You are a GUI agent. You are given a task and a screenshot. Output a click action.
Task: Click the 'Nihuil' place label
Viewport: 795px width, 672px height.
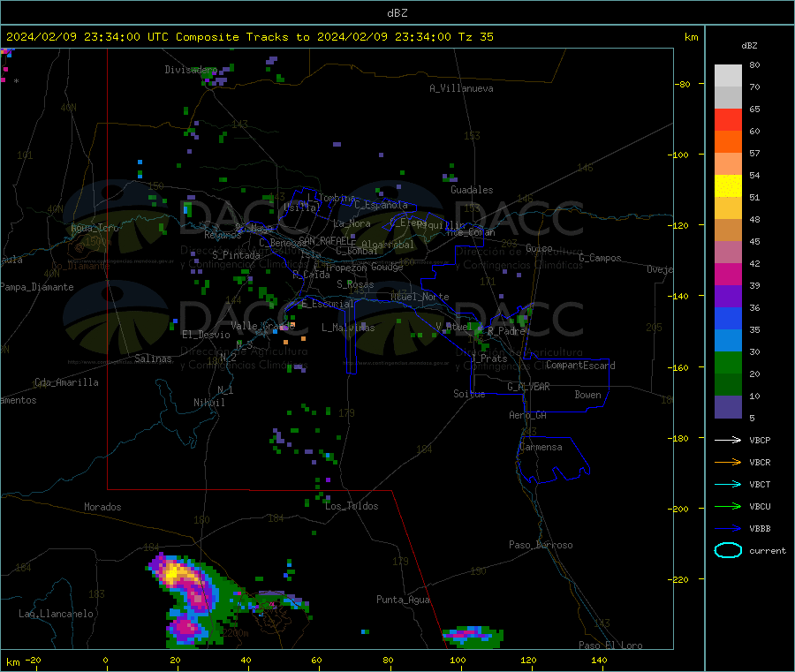click(x=208, y=403)
